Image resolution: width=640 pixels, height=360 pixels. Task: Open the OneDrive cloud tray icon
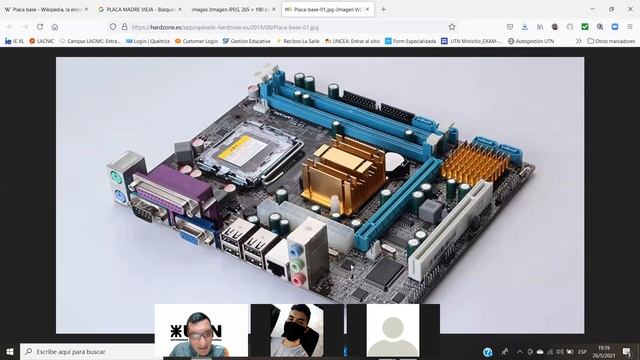click(540, 351)
